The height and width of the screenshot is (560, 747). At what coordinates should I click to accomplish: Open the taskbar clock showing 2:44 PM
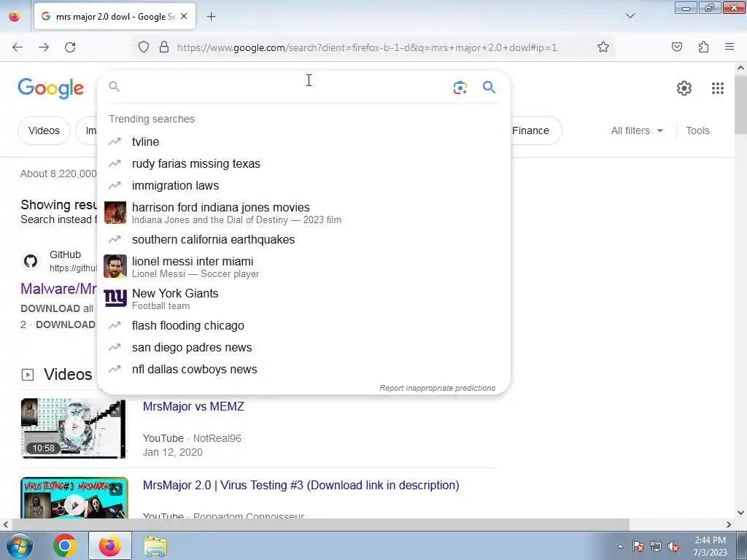point(710,545)
